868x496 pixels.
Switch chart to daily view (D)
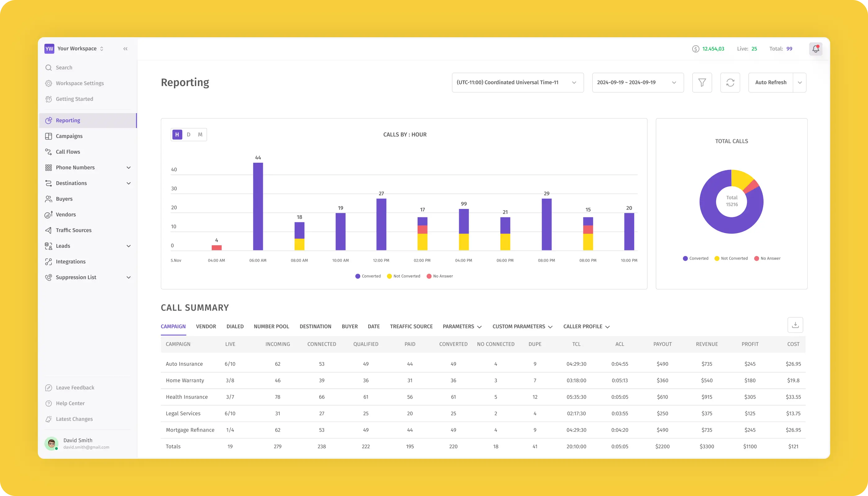point(188,135)
